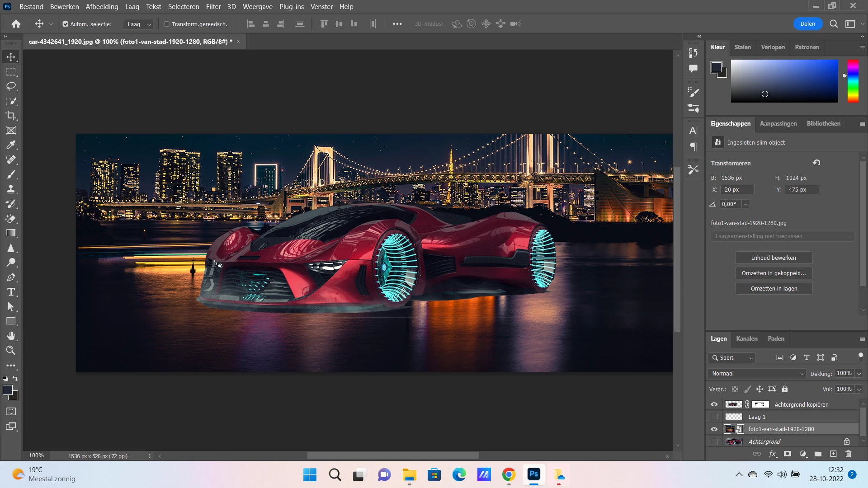Toggle the Autom. selectie checkbox
Viewport: 868px width, 488px height.
(66, 24)
